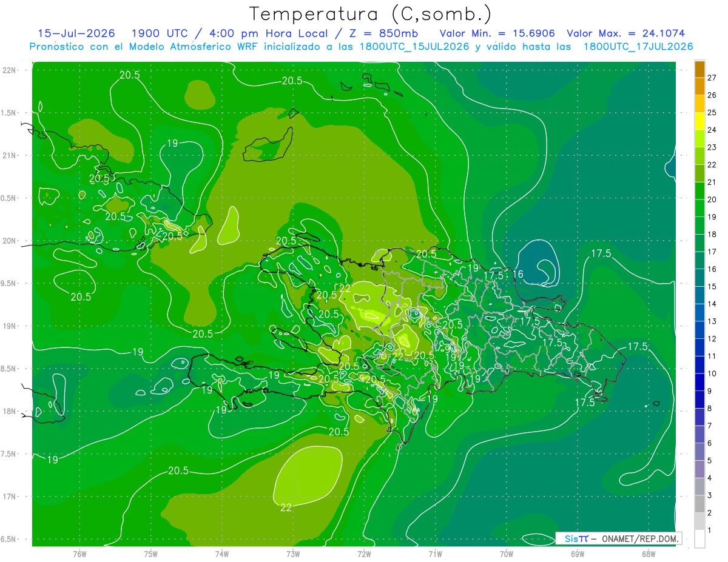
Task: Click the "75W" longitude axis label
Action: point(151,554)
